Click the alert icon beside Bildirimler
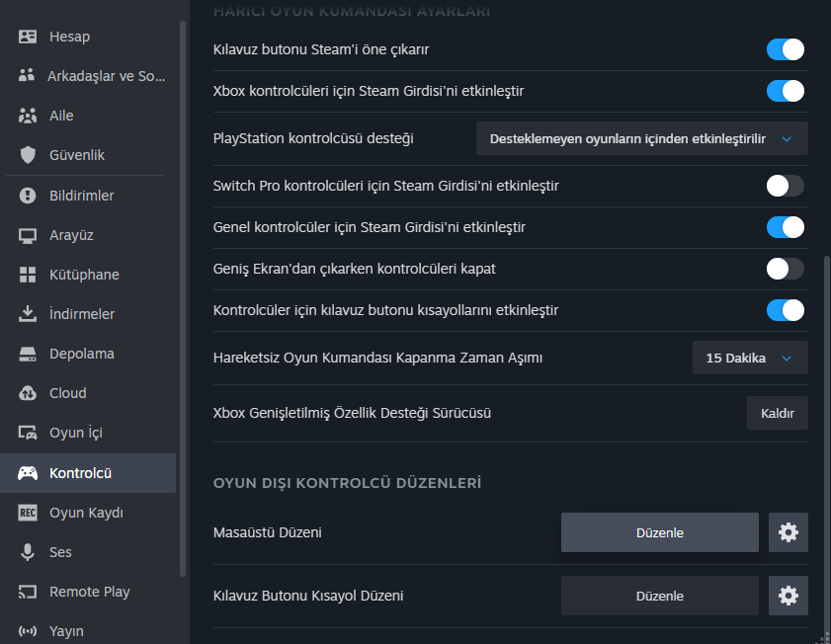This screenshot has height=644, width=831. point(28,196)
